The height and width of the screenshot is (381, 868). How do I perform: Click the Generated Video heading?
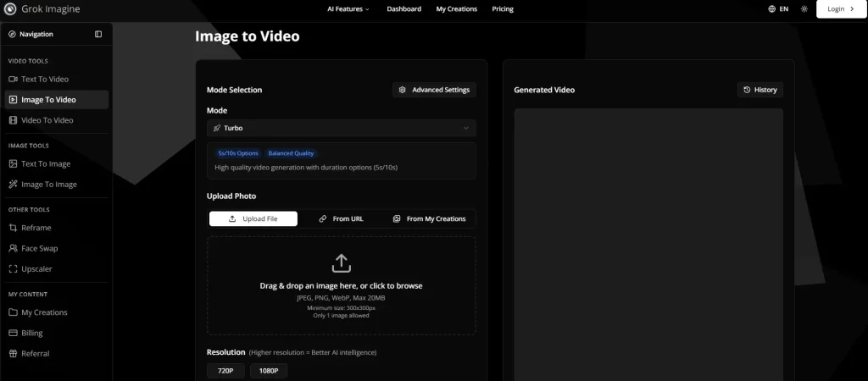(544, 90)
